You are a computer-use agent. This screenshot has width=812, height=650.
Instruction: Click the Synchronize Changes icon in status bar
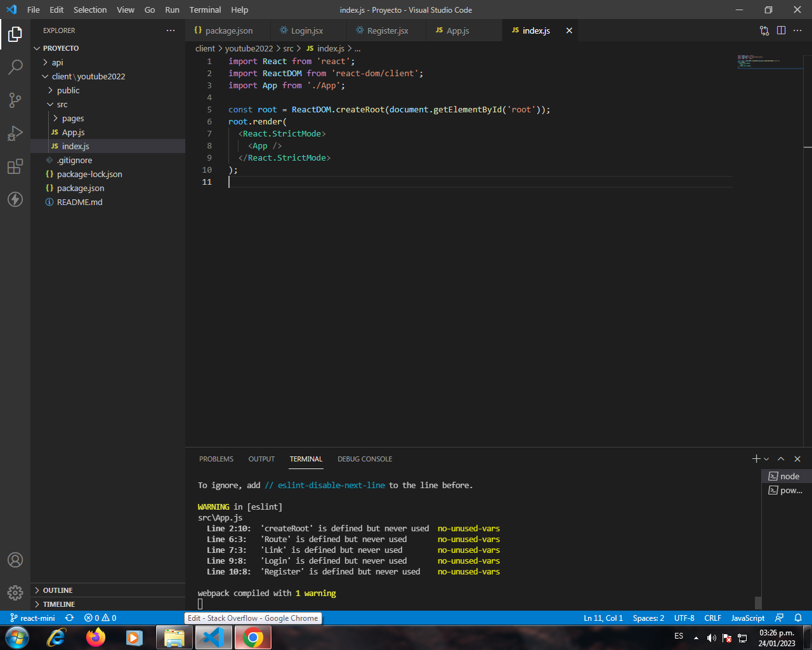pos(70,618)
